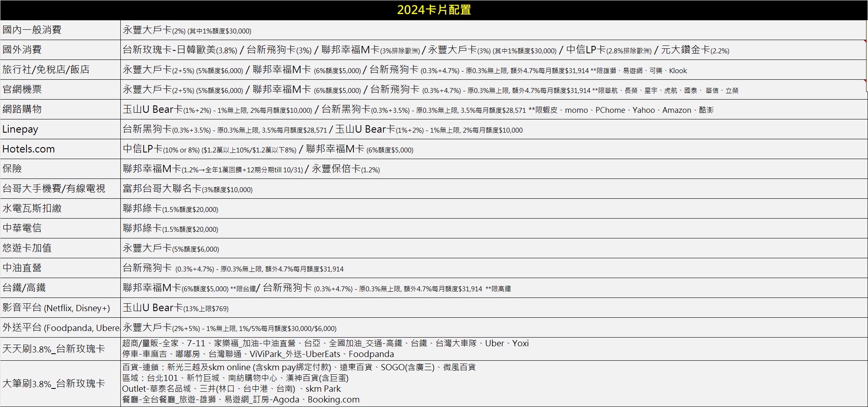Select the 大筆刷3.8%_台新玫瑰卡 label cell

60,383
